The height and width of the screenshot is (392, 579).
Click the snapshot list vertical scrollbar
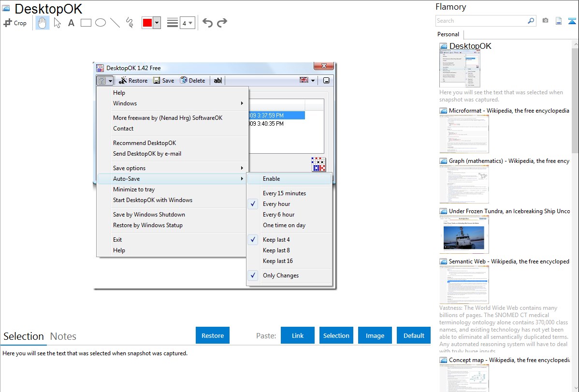(575, 100)
